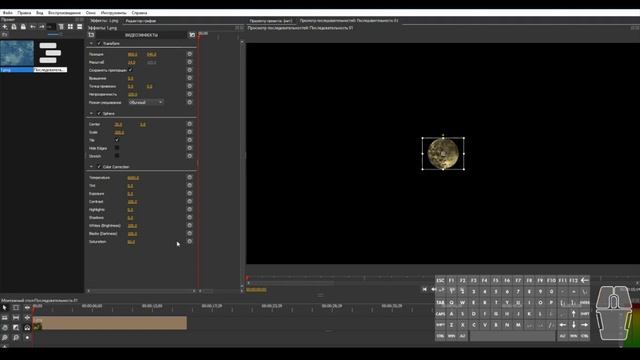The image size is (640, 360).
Task: Zoom out on the timeline
Action: coord(16,338)
